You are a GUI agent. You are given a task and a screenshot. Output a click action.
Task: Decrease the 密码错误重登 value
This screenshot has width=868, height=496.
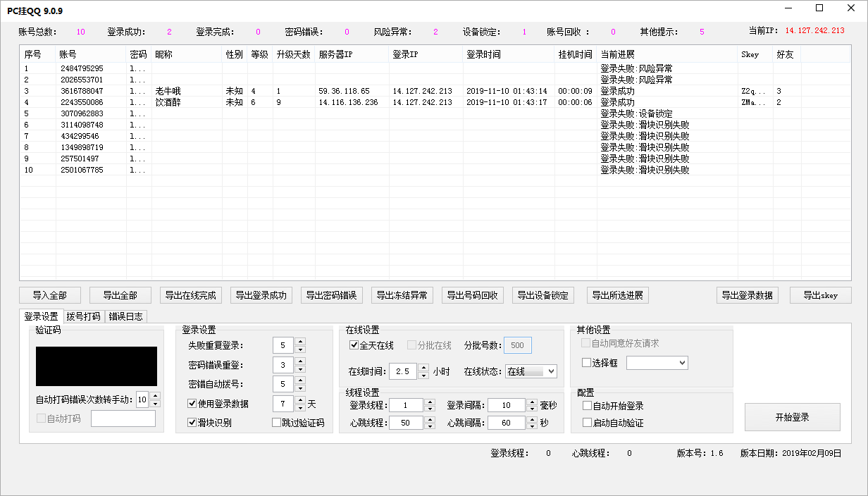click(300, 368)
